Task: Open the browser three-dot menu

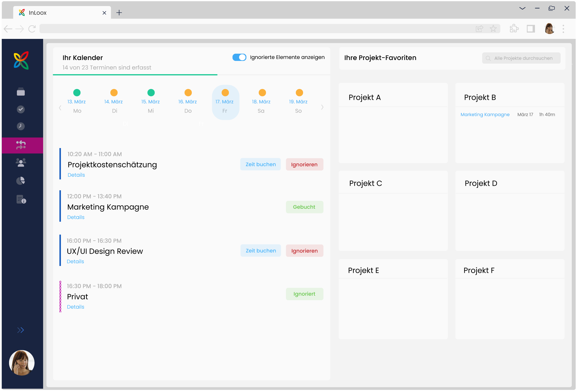Action: pyautogui.click(x=563, y=29)
